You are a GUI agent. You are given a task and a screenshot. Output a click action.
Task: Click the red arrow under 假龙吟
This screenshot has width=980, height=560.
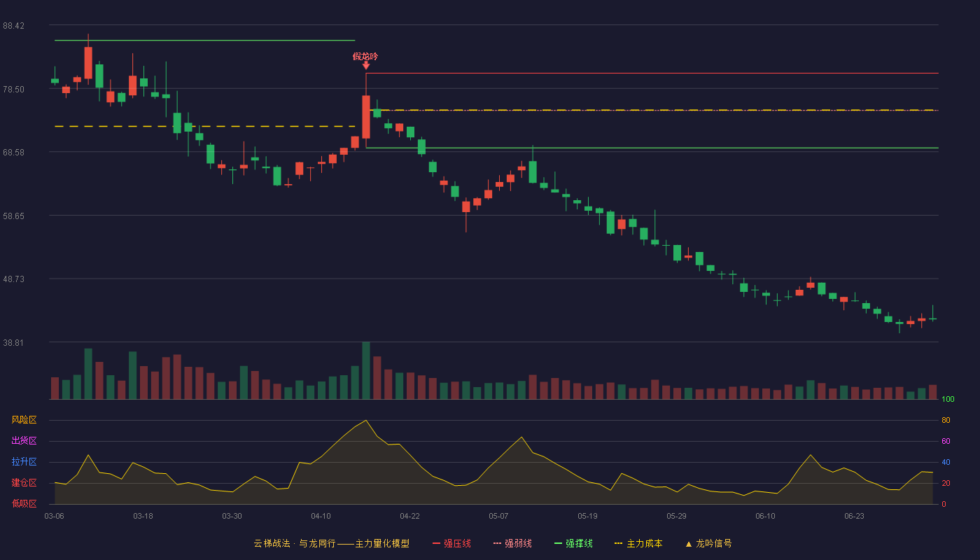coord(365,66)
